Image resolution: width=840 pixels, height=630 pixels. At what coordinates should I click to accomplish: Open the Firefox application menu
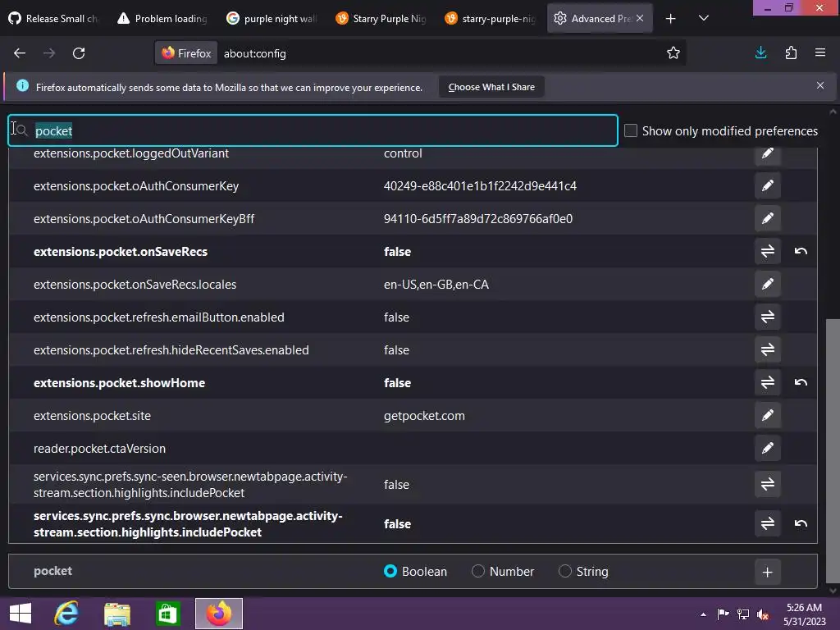819,52
